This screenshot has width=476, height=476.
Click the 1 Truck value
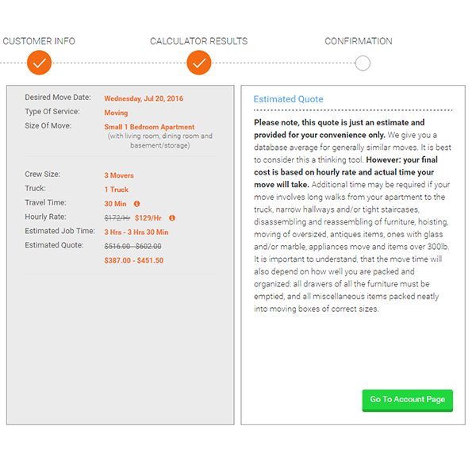(116, 190)
